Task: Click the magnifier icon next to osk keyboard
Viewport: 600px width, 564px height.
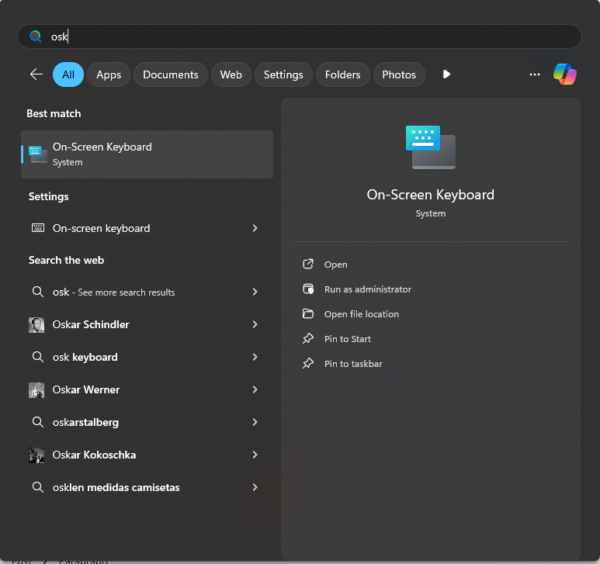Action: point(38,357)
